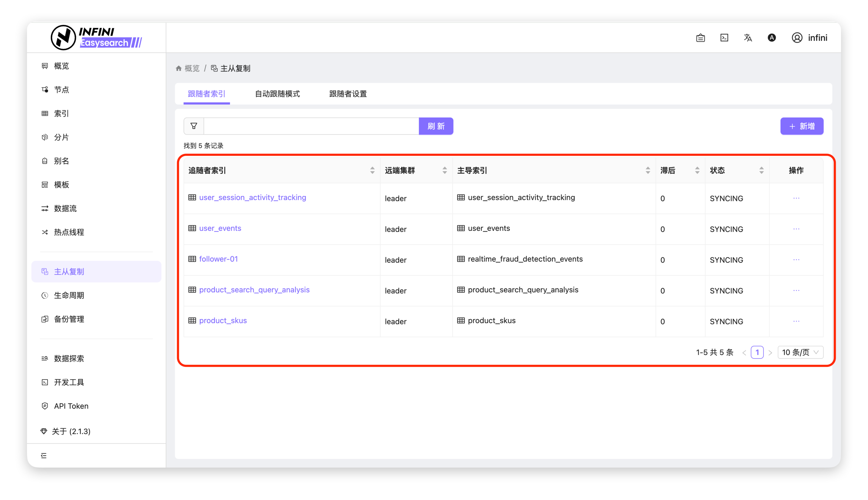The height and width of the screenshot is (500, 868).
Task: Open follower-01 index link
Action: pos(218,259)
